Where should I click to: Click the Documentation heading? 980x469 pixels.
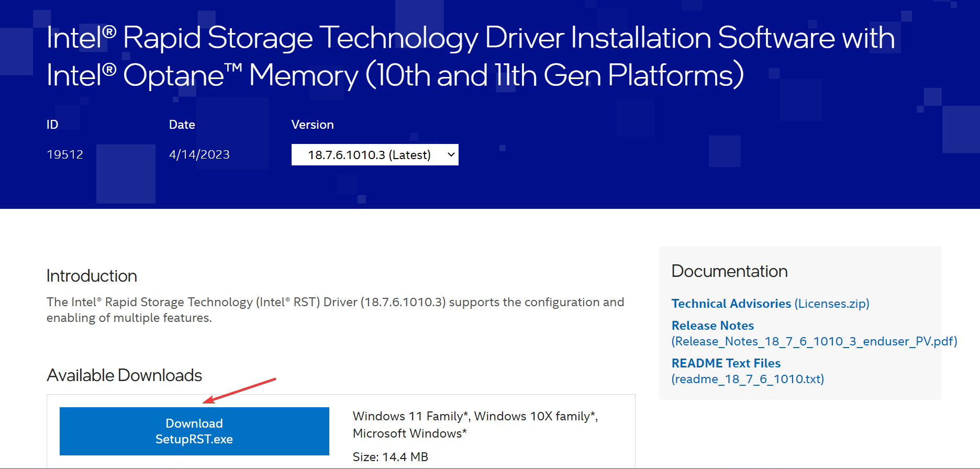(x=729, y=271)
